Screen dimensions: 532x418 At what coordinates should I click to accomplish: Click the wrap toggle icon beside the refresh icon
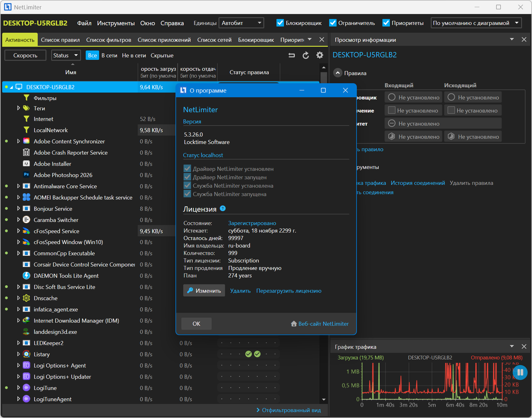[292, 55]
